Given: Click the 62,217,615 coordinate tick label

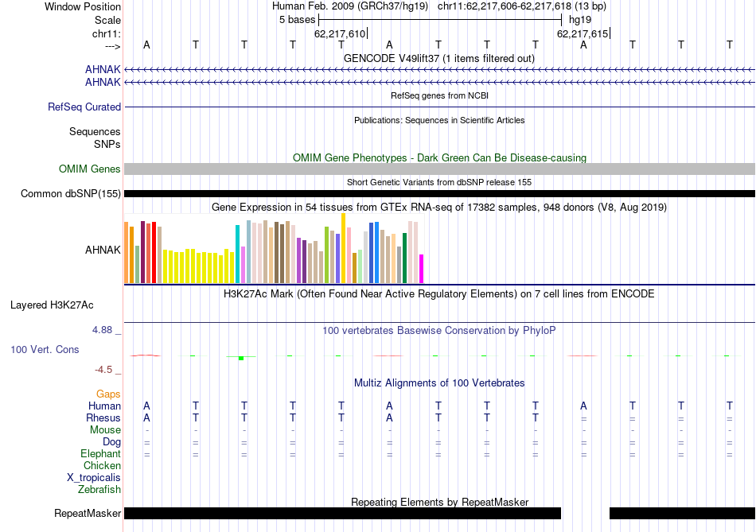Looking at the screenshot, I should coord(583,33).
